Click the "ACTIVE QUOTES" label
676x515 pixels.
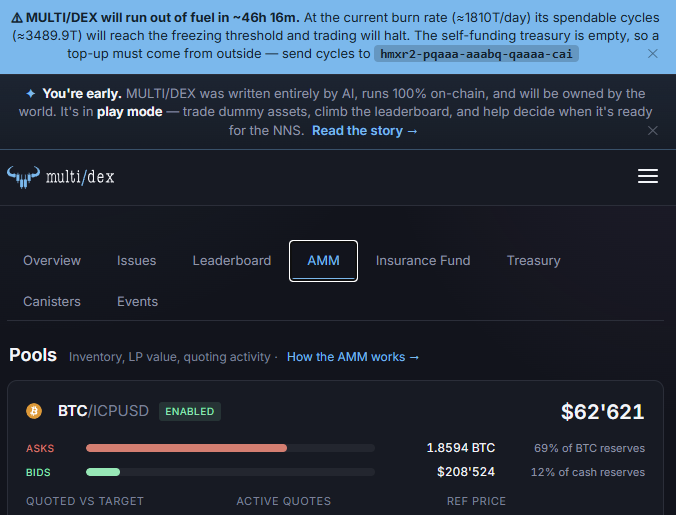click(x=284, y=501)
